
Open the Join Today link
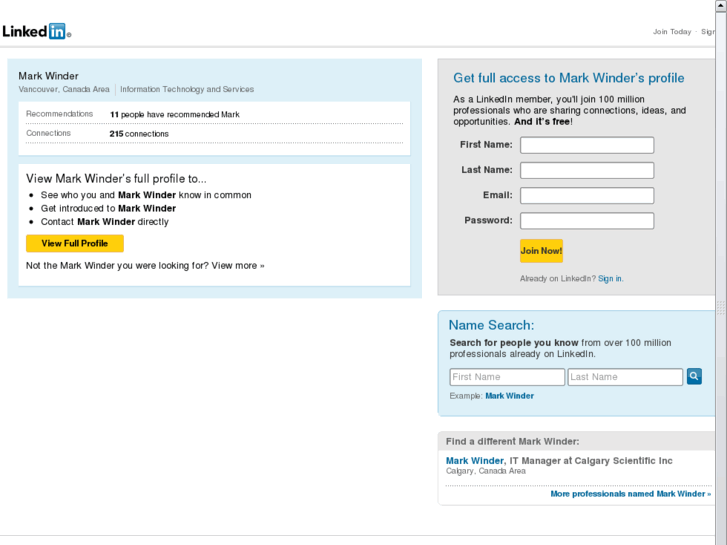(672, 32)
